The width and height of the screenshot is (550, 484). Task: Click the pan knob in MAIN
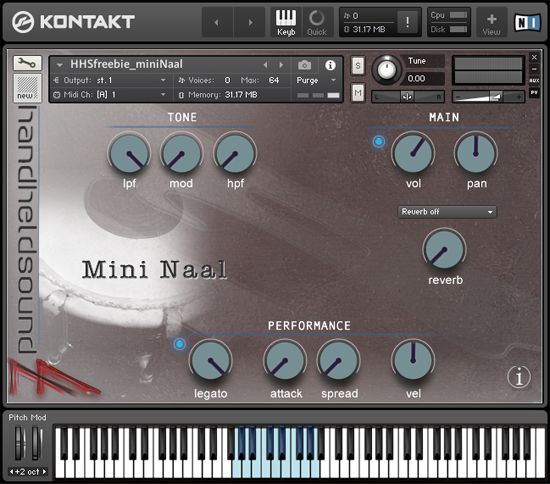pos(476,154)
